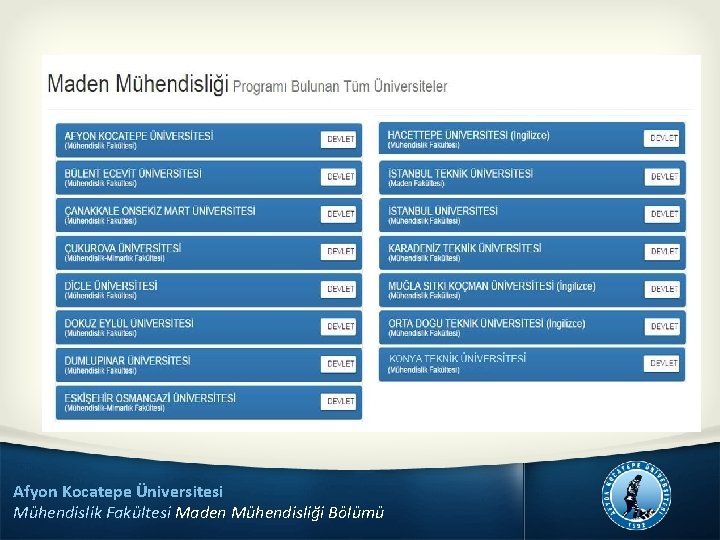Select Dumlupınar Üniversitesi row
720x540 pixels.
click(209, 365)
